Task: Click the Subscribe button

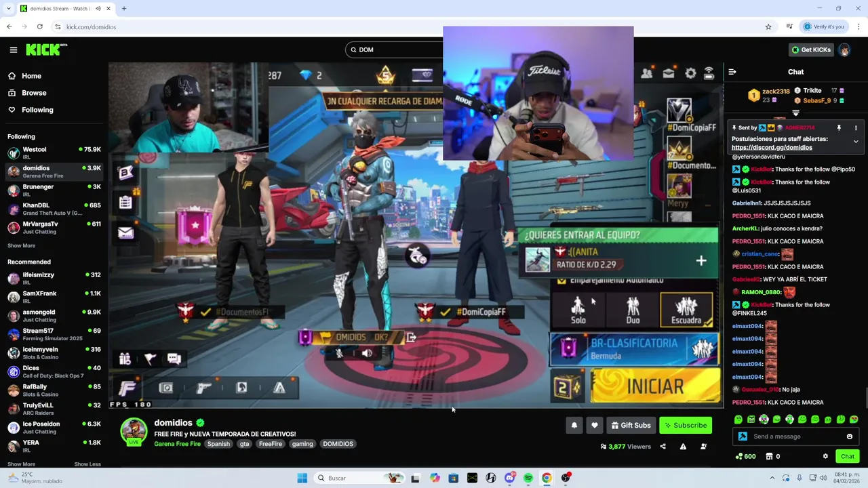Action: 686,425
